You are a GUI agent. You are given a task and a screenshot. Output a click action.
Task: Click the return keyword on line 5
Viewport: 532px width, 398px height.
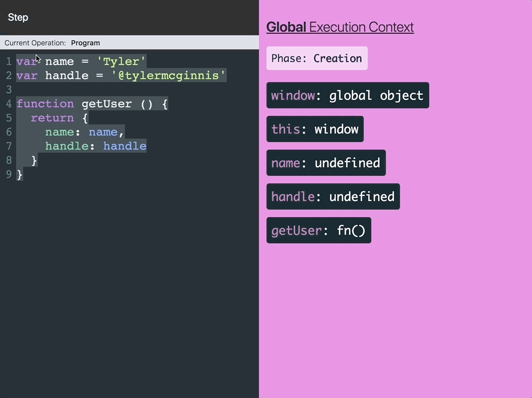click(52, 118)
